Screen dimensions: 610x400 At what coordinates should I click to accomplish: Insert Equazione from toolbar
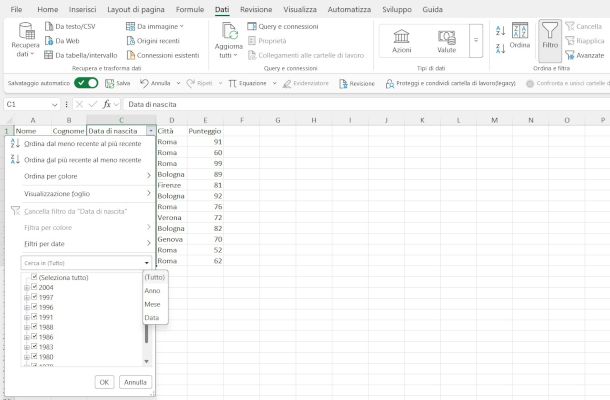click(x=247, y=83)
